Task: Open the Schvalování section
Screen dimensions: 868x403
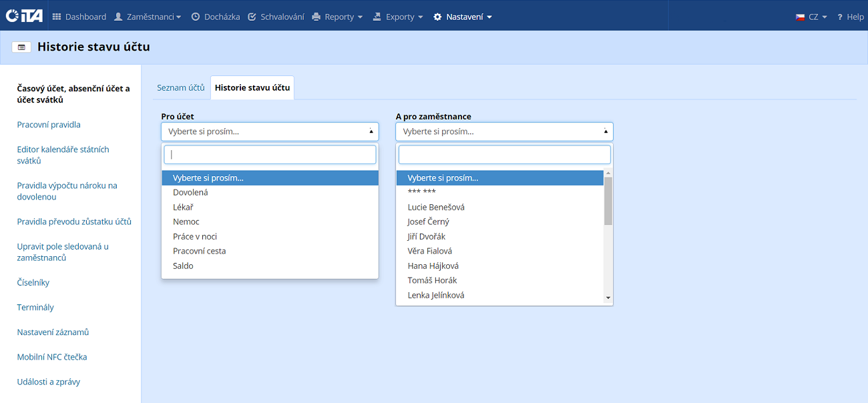Action: [x=276, y=17]
